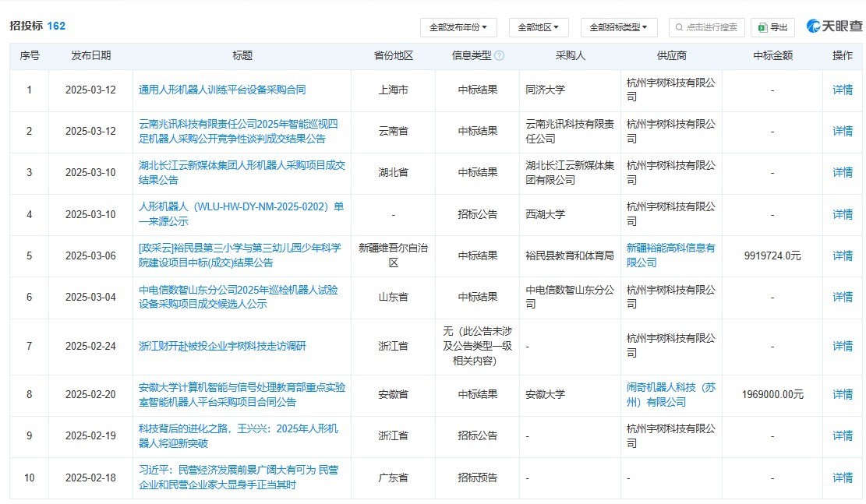Open the 全部地区 dropdown
The image size is (866, 504).
539,27
